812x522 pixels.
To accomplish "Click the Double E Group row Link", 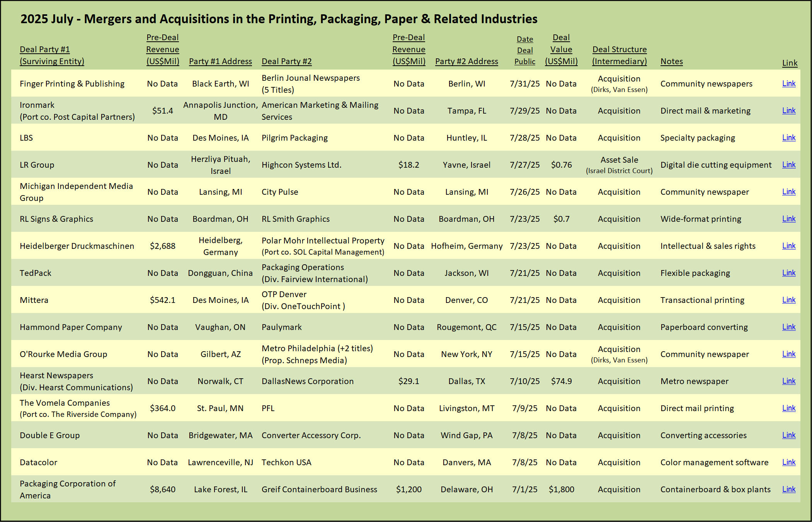I will click(x=788, y=435).
